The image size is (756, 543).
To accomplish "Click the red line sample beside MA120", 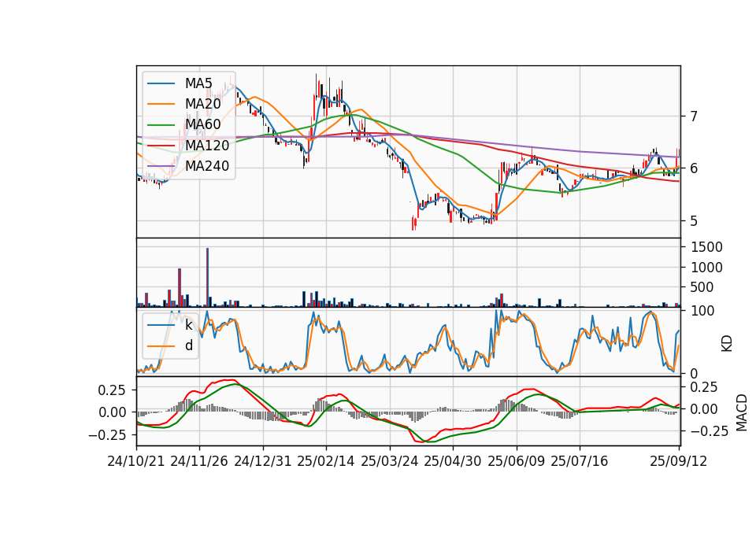I will (161, 146).
